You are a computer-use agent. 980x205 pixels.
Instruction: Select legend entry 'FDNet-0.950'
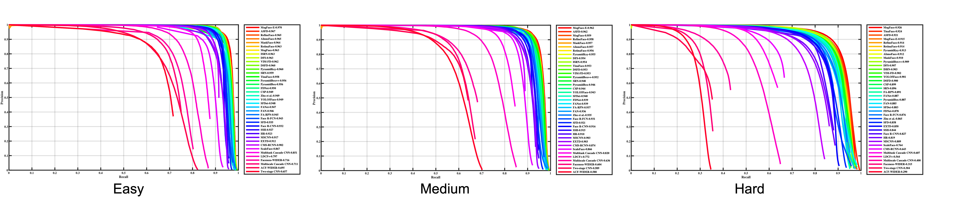click(268, 88)
